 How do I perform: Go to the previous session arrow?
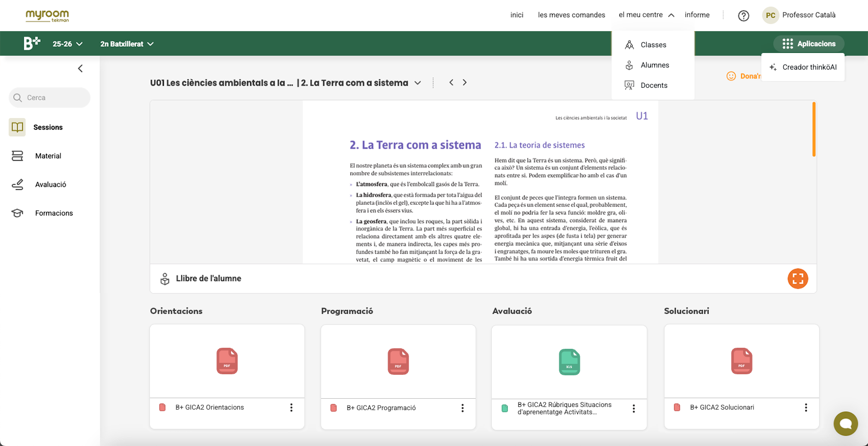(451, 83)
